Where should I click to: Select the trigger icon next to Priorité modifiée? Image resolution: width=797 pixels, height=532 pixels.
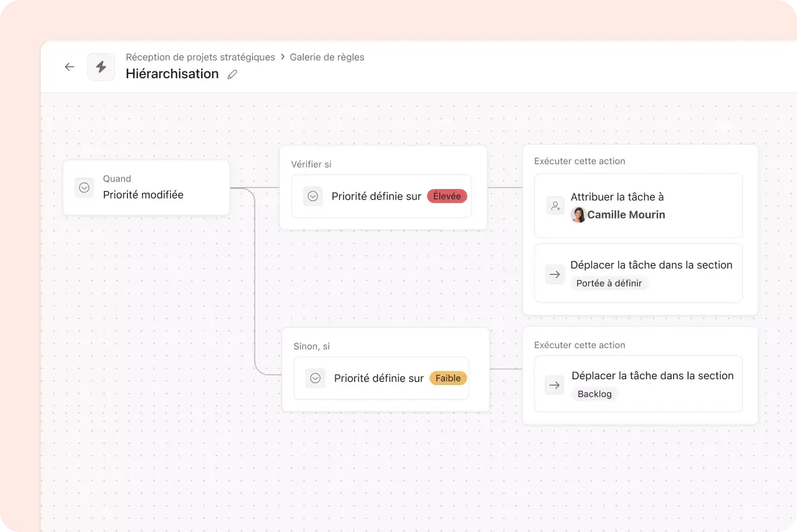click(x=84, y=187)
